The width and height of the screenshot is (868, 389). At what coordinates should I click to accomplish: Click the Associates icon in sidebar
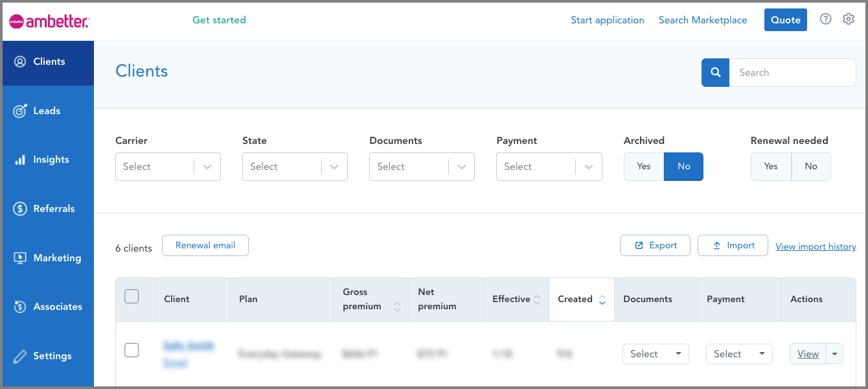point(20,307)
